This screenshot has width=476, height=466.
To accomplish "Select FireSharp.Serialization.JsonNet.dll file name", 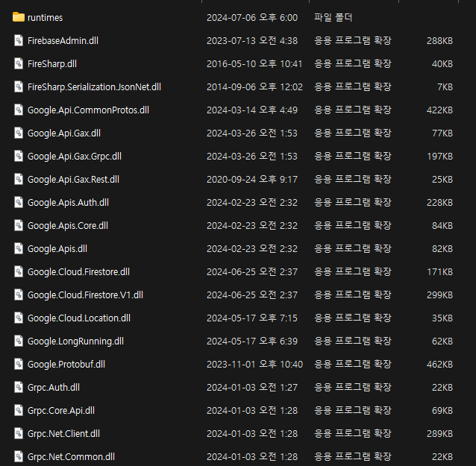I will coord(94,87).
